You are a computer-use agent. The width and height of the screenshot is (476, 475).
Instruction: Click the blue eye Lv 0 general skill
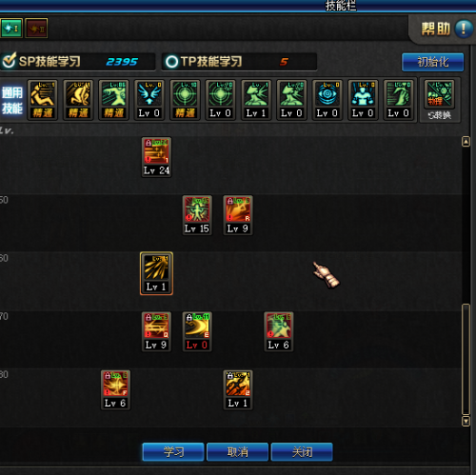point(327,100)
